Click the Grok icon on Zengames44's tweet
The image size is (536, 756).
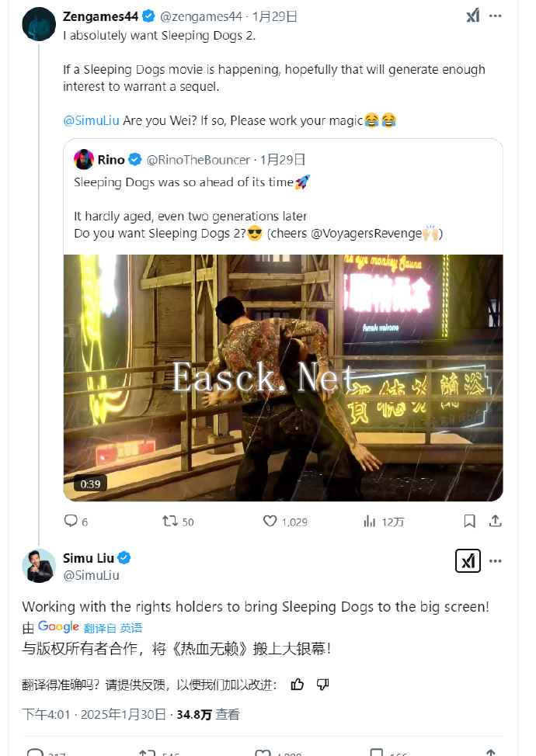[x=472, y=16]
